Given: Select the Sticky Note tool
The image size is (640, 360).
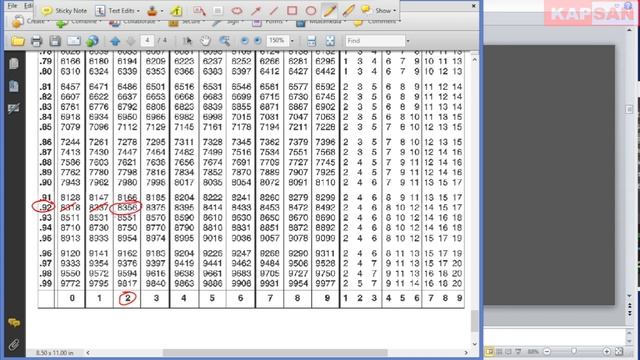Looking at the screenshot, I should point(64,11).
